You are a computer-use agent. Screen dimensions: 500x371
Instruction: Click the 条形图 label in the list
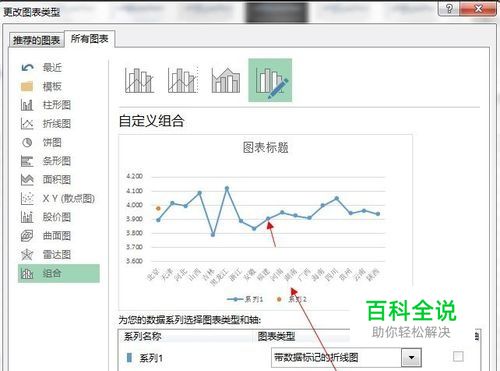click(x=57, y=161)
